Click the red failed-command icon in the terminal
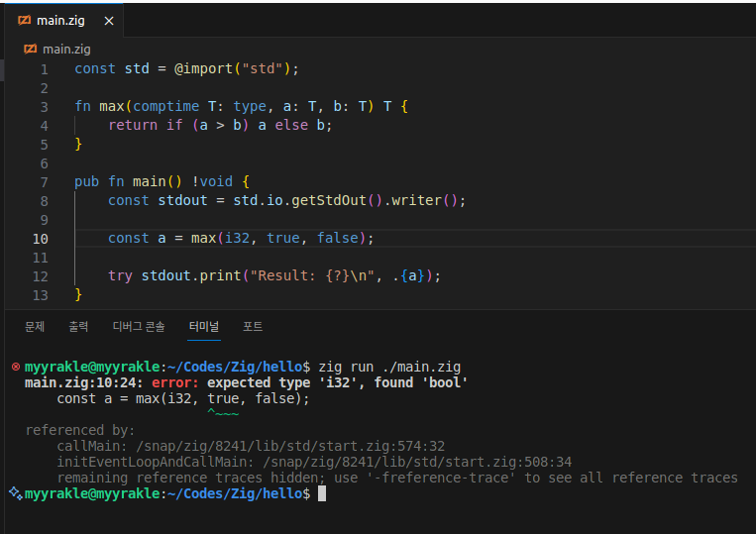The height and width of the screenshot is (534, 756). pos(15,367)
